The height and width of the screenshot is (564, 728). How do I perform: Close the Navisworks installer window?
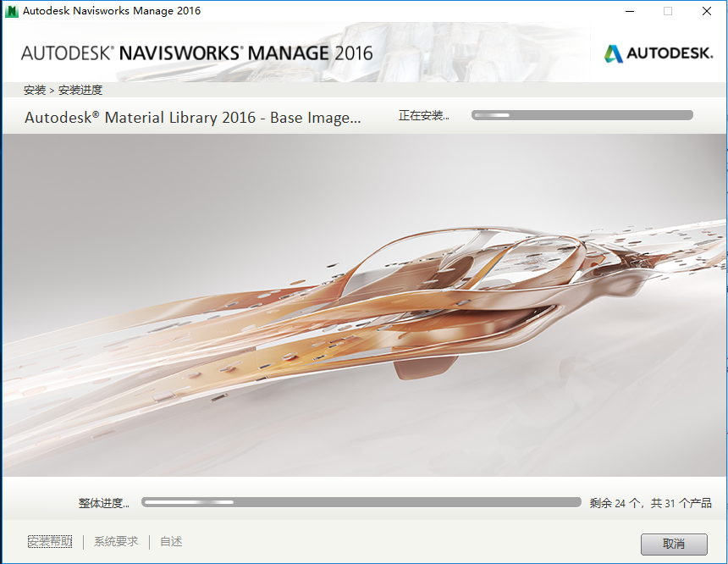coord(707,11)
